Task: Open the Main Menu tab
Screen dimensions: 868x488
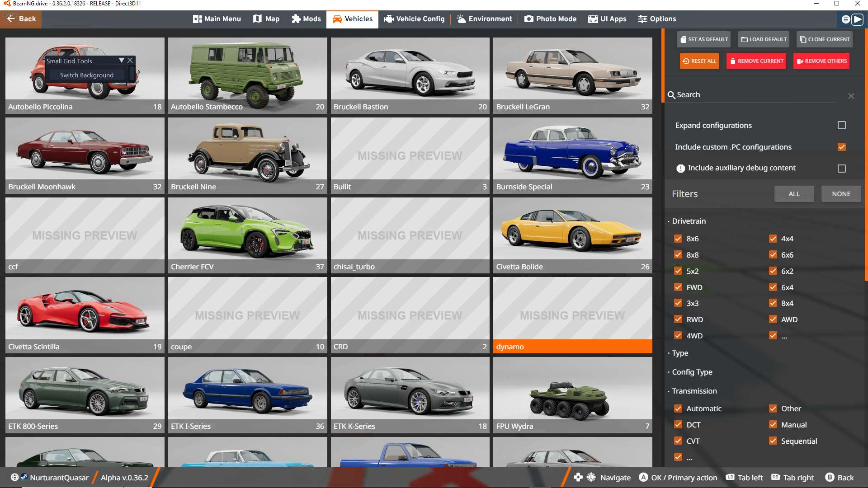Action: [217, 19]
